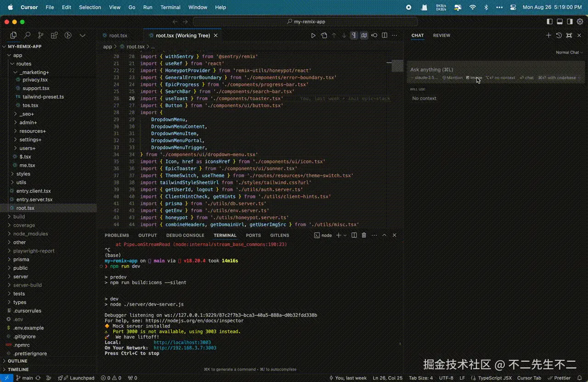The height and width of the screenshot is (382, 588).
Task: Click the revision navigation icon in the editor toolbar
Action: coord(374,35)
